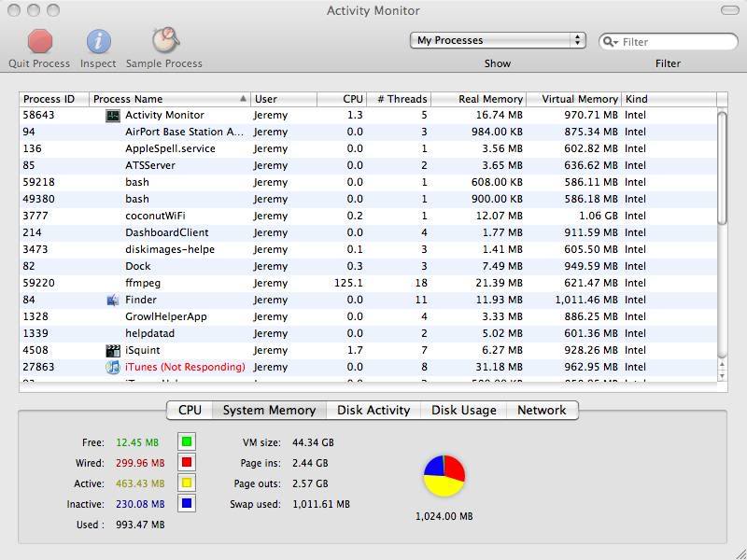Select the iSquint clapperboard icon
The image size is (747, 560).
coord(113,351)
